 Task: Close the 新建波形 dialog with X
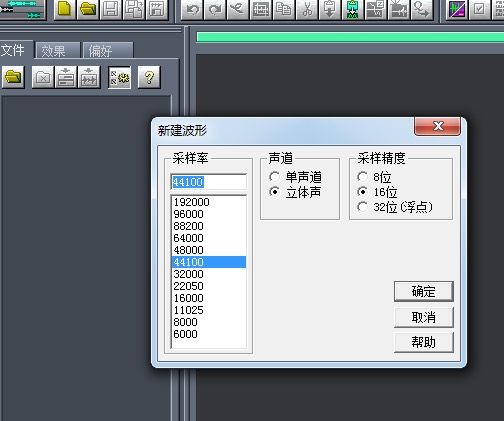pyautogui.click(x=438, y=126)
